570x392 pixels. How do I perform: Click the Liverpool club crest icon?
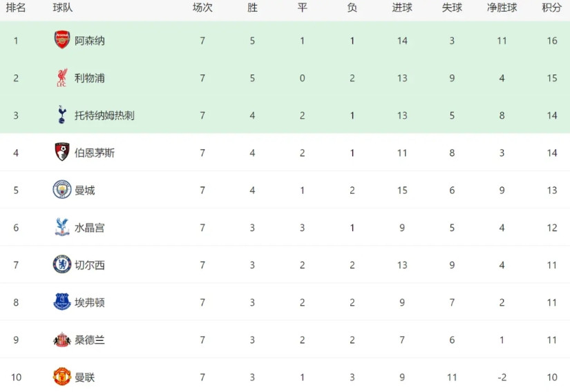[x=62, y=77]
